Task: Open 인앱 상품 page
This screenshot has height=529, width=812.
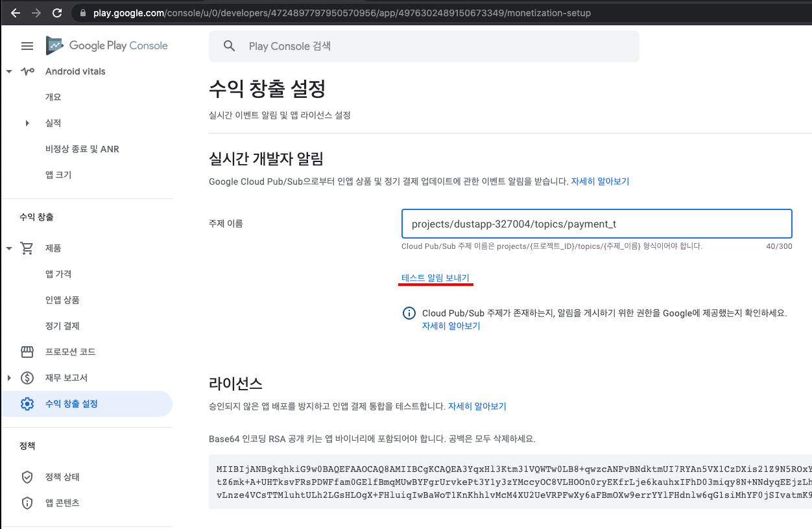Action: [x=62, y=300]
